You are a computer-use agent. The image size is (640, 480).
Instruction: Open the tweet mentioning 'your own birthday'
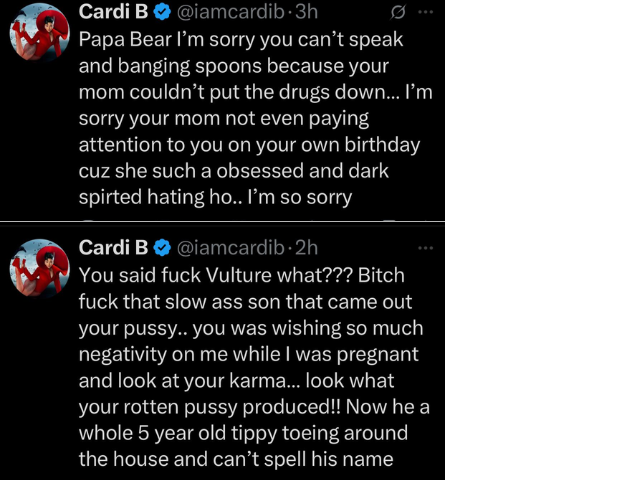pos(250,146)
